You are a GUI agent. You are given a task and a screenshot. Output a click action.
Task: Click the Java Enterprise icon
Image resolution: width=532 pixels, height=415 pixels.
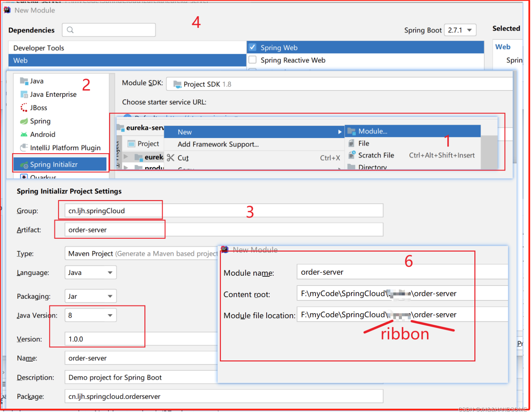(x=24, y=94)
